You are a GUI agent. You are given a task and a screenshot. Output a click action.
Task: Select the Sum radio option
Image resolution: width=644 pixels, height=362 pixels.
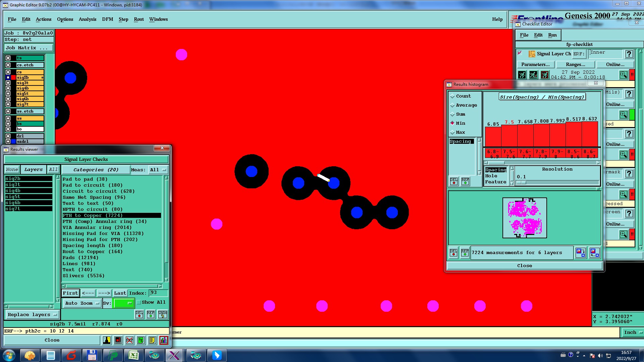tap(458, 114)
